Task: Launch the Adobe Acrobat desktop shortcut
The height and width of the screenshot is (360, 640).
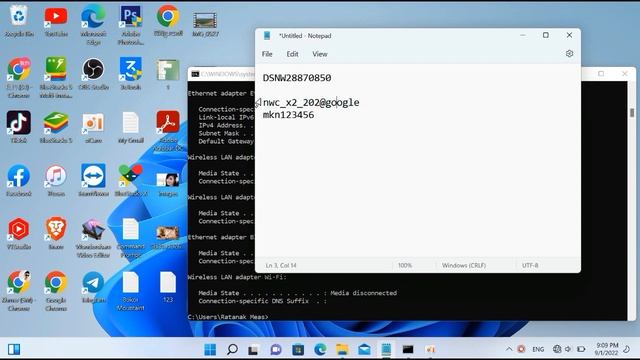Action: 168,131
